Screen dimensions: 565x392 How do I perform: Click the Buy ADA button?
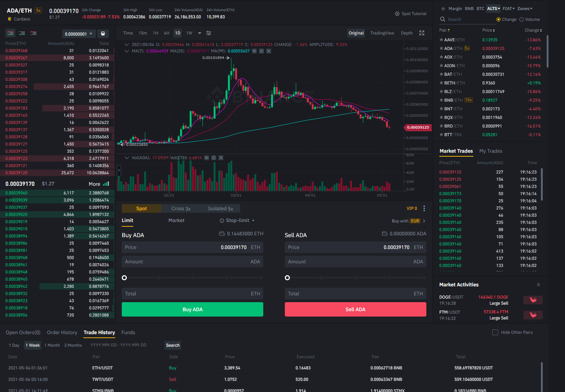point(193,309)
